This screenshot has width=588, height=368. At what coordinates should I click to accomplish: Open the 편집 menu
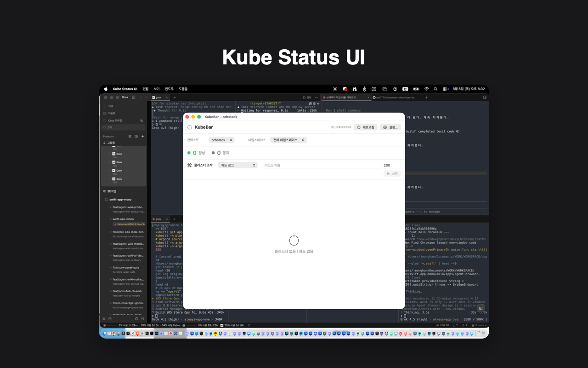[x=146, y=89]
